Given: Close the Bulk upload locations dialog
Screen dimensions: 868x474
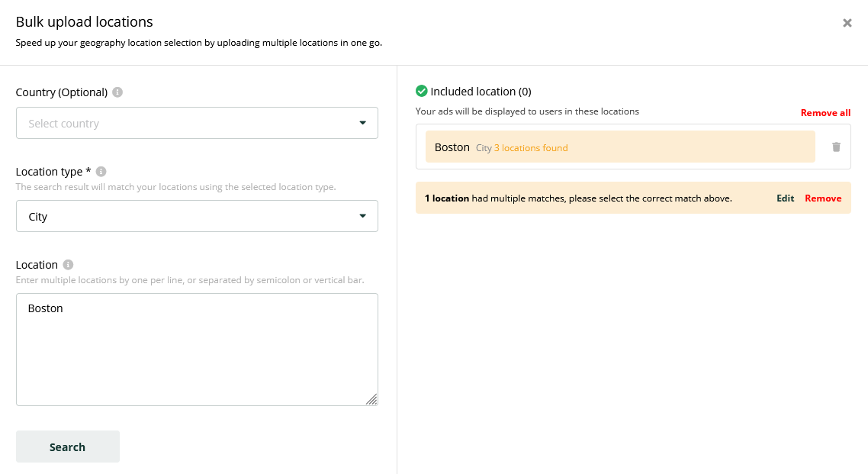Looking at the screenshot, I should pos(847,23).
